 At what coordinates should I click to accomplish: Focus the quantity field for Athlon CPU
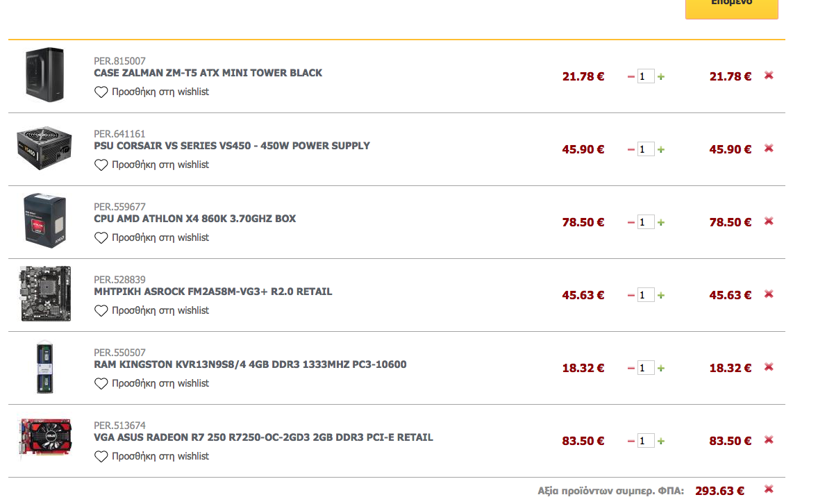(646, 222)
